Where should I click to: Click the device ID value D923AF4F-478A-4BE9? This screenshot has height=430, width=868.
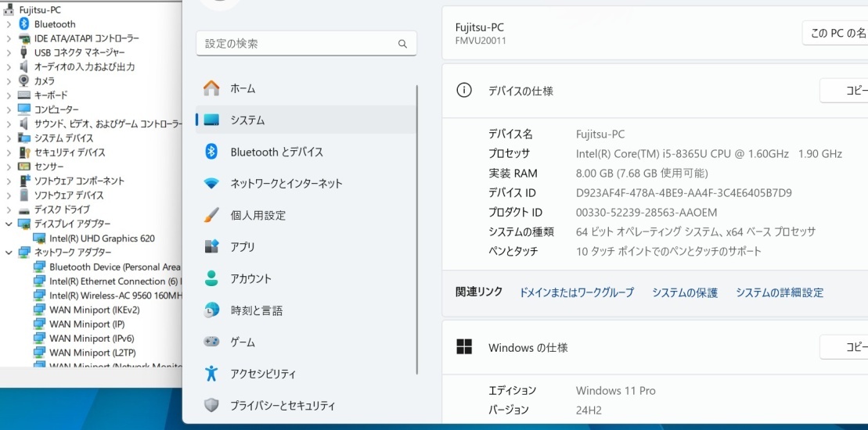[x=683, y=193]
